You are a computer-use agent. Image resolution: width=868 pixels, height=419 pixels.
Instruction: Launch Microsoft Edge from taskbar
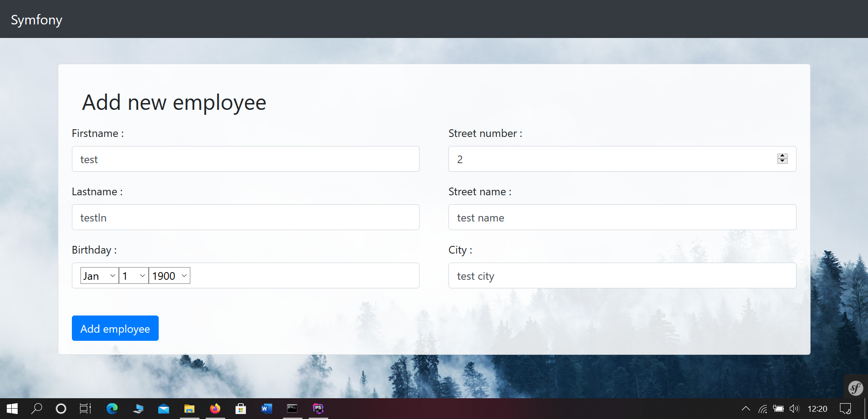[x=112, y=409]
